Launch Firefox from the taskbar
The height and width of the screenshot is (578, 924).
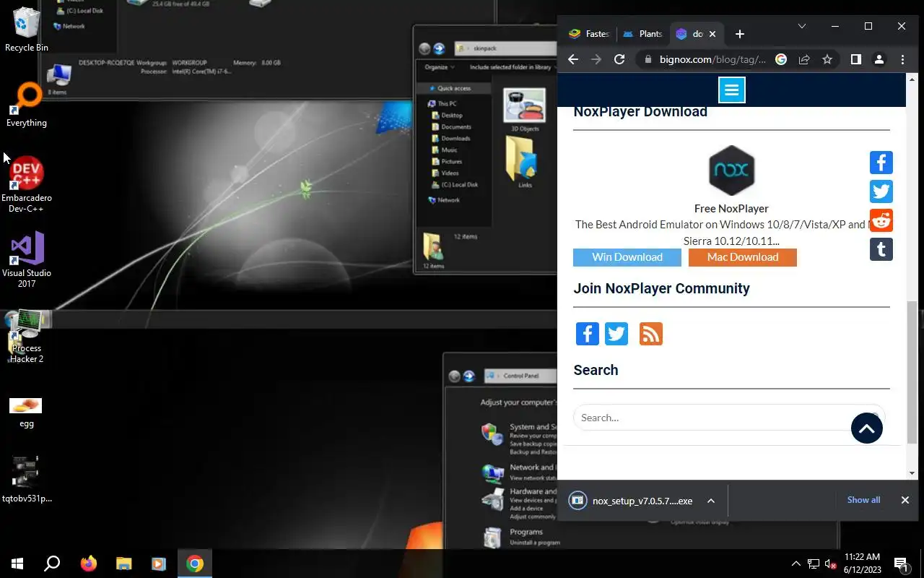click(x=88, y=564)
